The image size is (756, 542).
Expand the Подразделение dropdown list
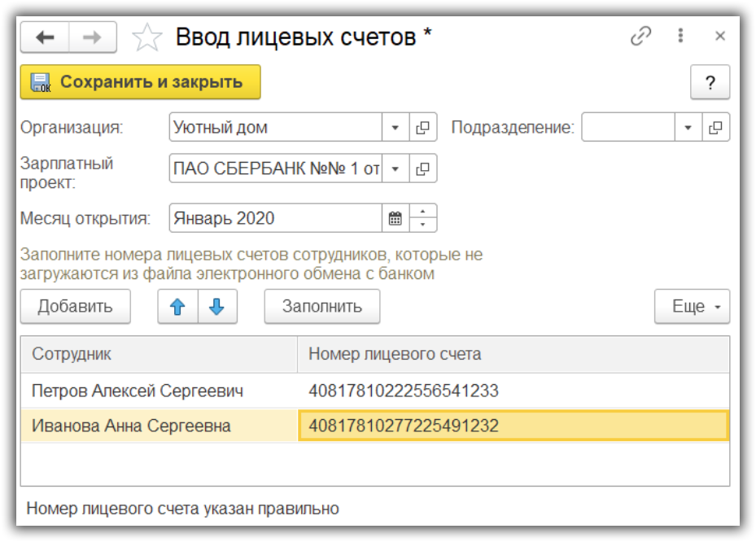click(x=688, y=128)
